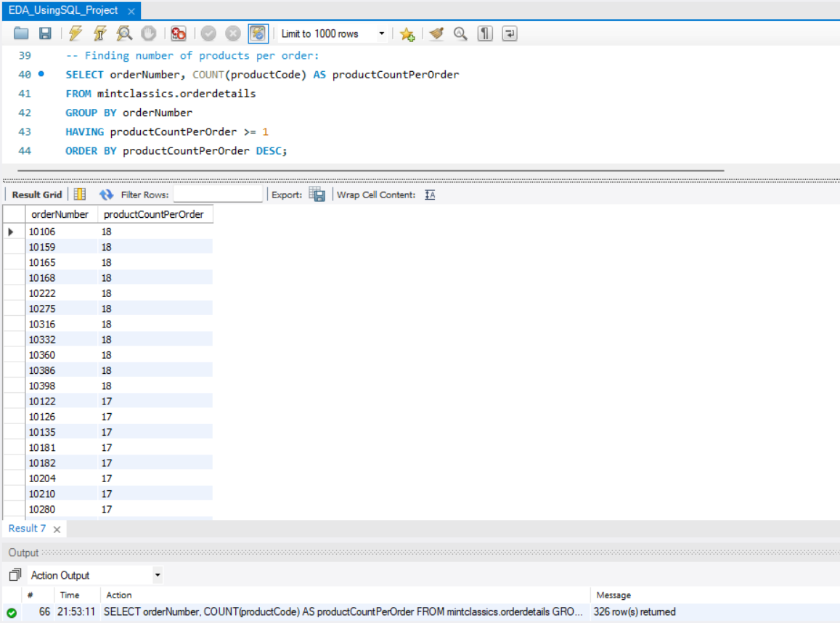Toggle the result grid view icon

click(80, 195)
